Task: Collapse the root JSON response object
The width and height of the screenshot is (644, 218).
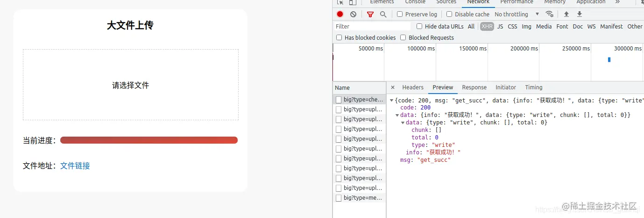Action: coord(392,101)
